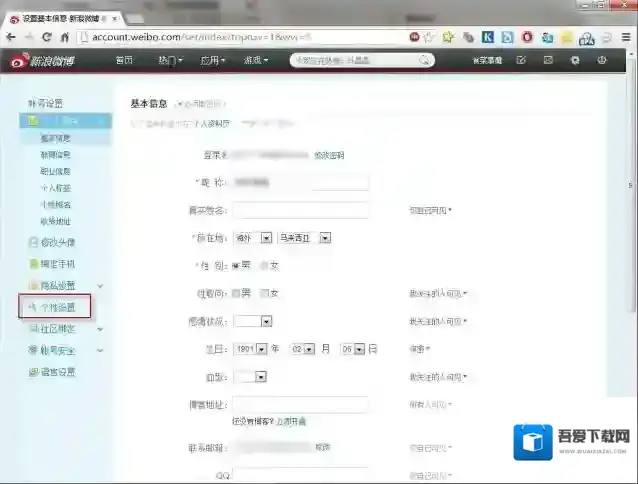This screenshot has width=638, height=484.
Task: Reload the page with the refresh icon
Action: pos(47,37)
